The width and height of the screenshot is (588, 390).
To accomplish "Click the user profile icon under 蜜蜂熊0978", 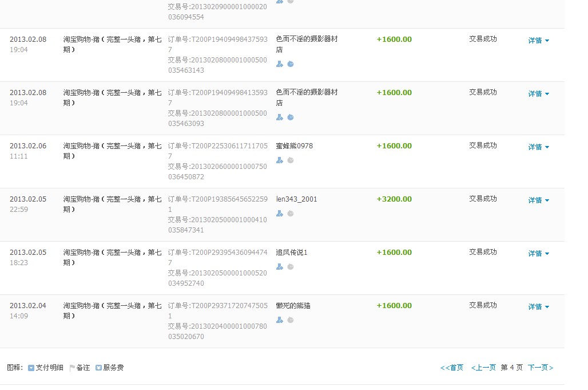I will (280, 160).
